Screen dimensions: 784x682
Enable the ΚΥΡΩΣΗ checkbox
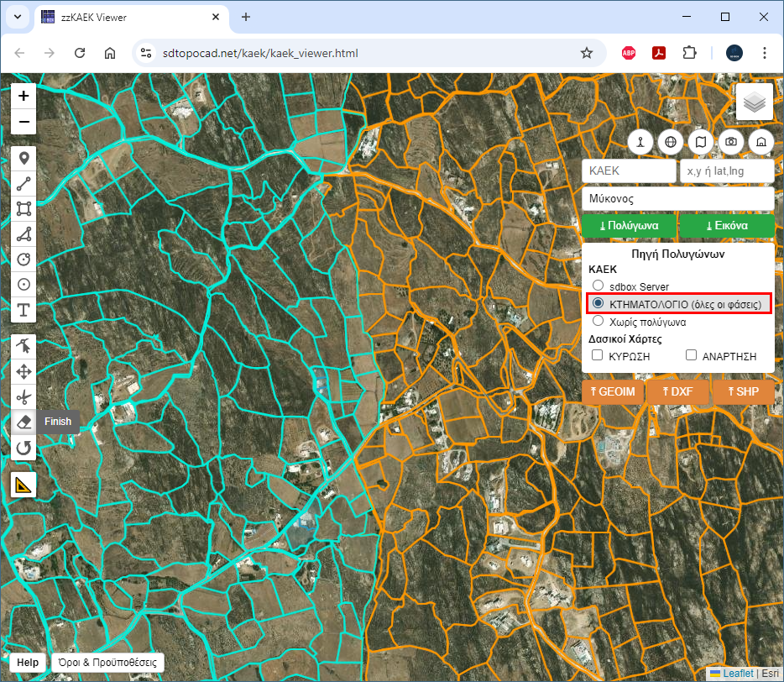pos(598,356)
